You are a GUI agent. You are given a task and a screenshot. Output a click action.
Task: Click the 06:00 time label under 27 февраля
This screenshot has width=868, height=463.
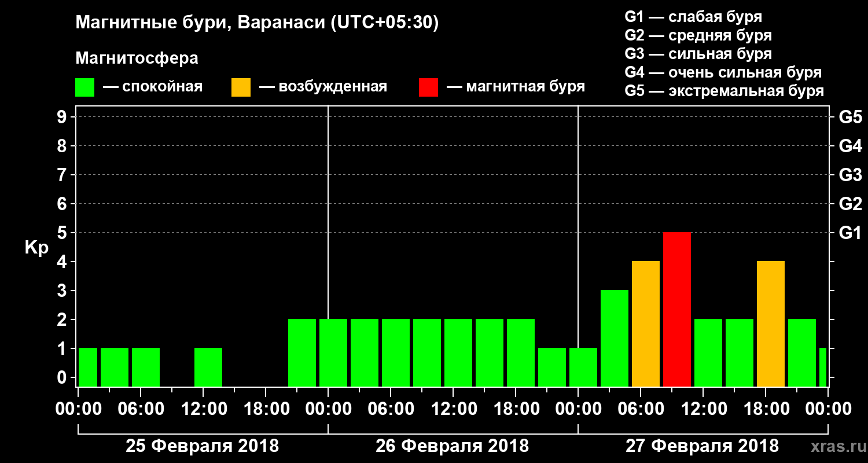(x=640, y=409)
